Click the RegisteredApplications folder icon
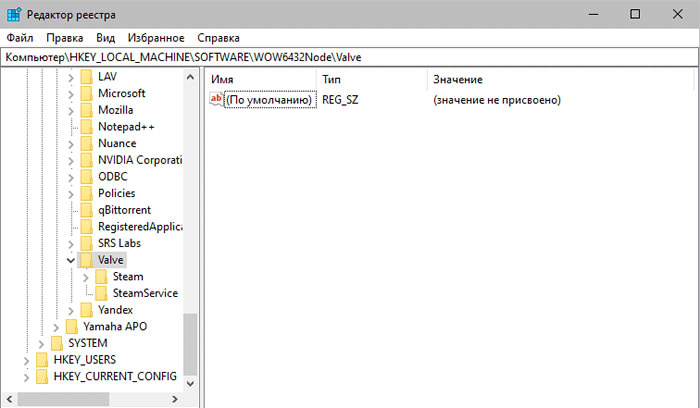Screen dimensions: 700x408 pyautogui.click(x=87, y=227)
